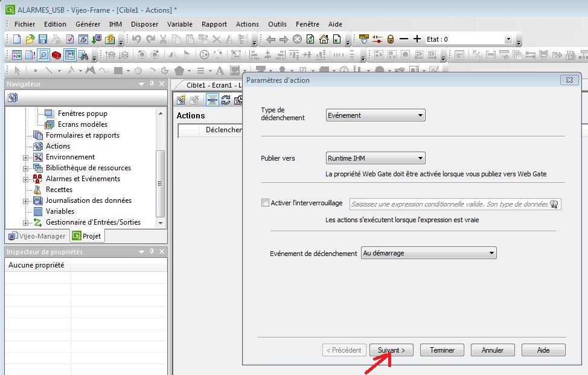
Task: Click the padlock icon in toolbar
Action: (391, 39)
